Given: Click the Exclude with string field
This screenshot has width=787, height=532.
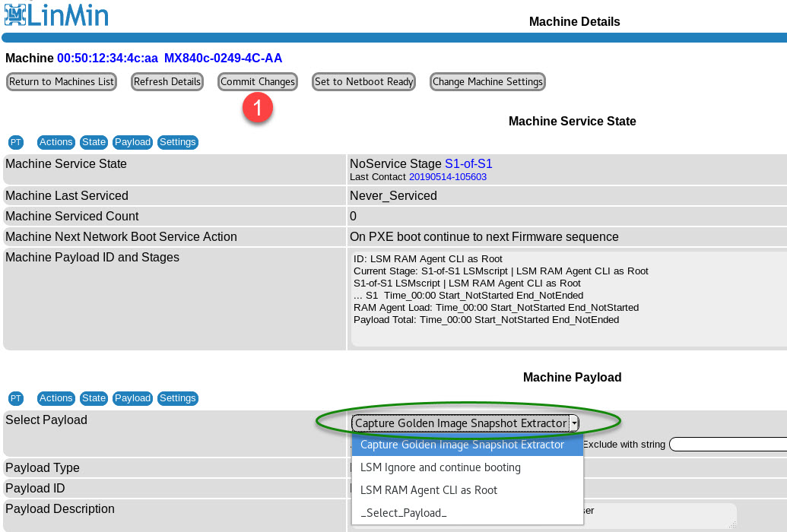Looking at the screenshot, I should [728, 445].
